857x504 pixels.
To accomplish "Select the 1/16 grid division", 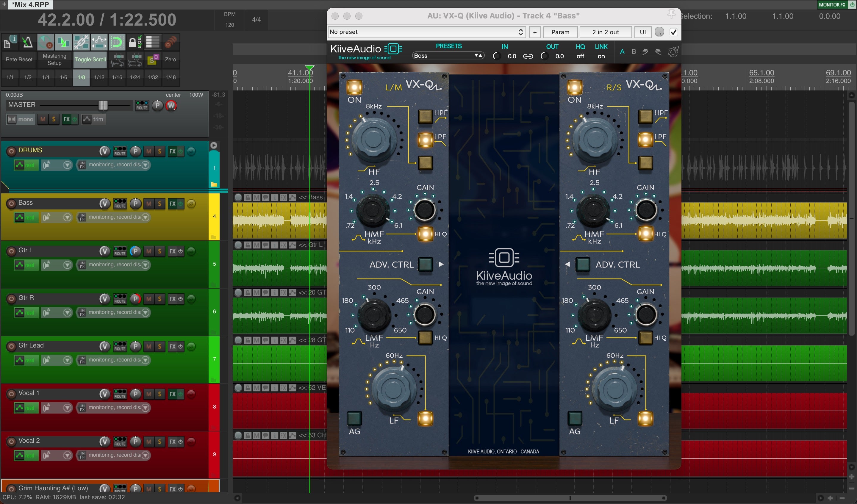I will (117, 77).
